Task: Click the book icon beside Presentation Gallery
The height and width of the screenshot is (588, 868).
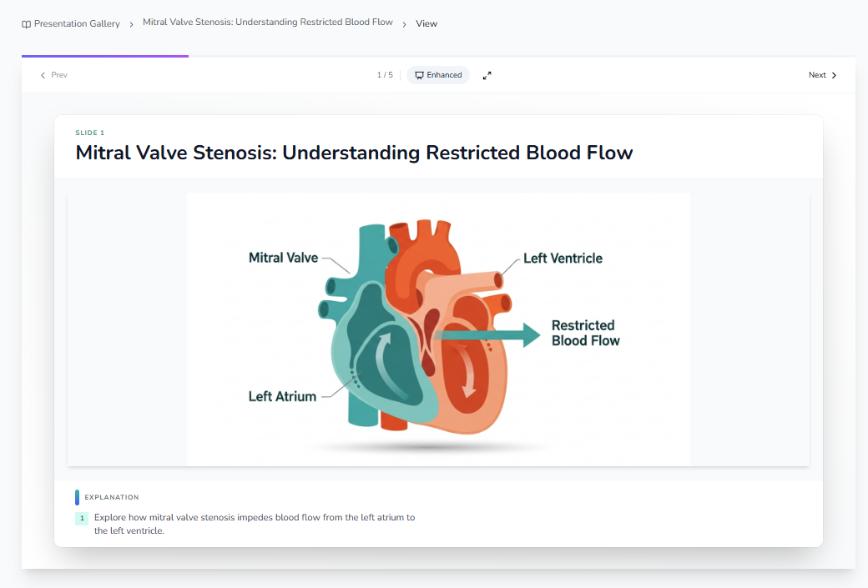Action: coord(27,24)
